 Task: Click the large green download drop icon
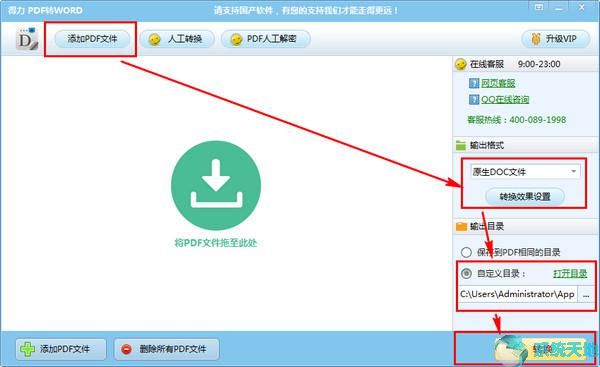(x=216, y=186)
